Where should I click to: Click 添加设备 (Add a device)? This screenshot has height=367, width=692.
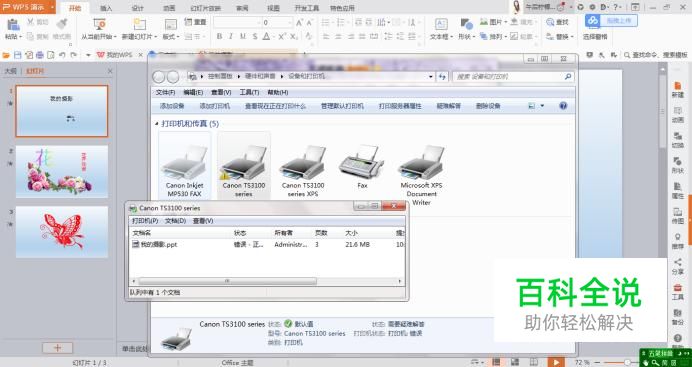coord(172,106)
